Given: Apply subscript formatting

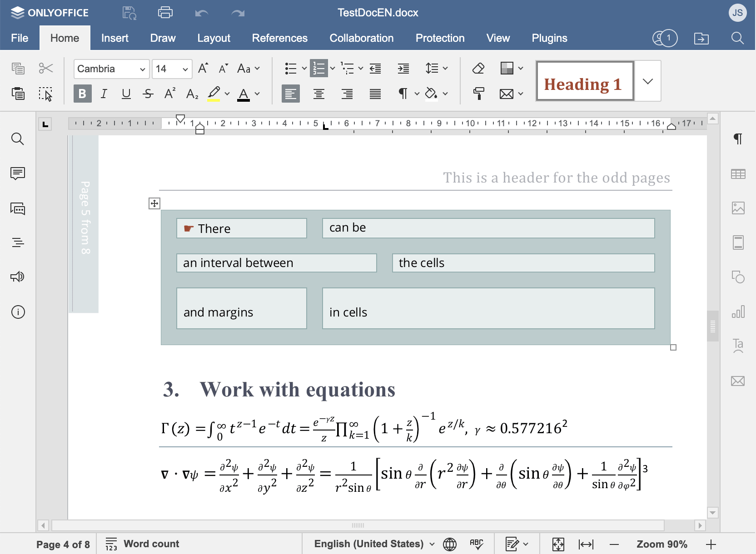Looking at the screenshot, I should coord(192,94).
